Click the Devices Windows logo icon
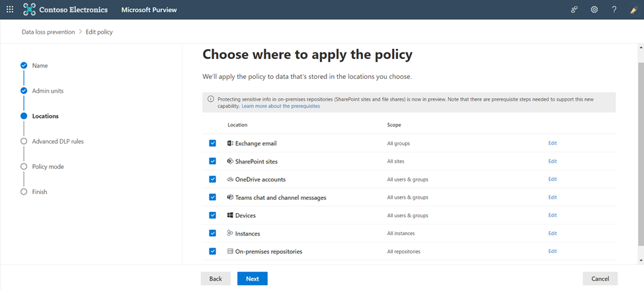Screen dimensions: 644x290 point(230,216)
